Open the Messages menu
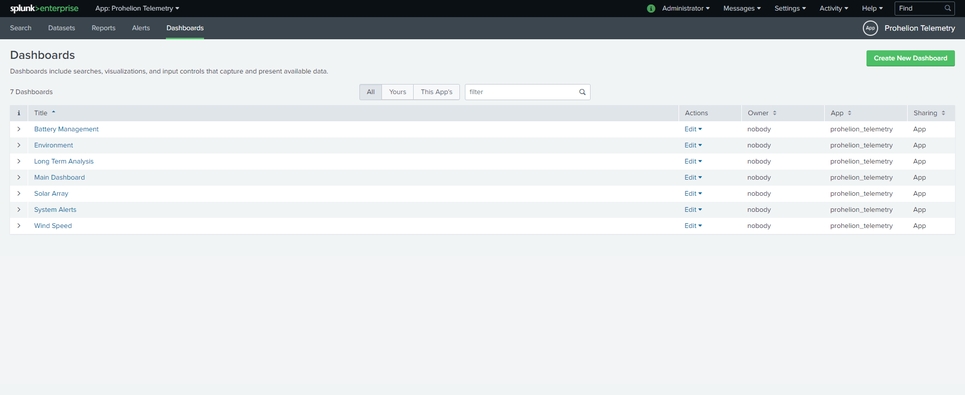The width and height of the screenshot is (965, 395). 742,9
